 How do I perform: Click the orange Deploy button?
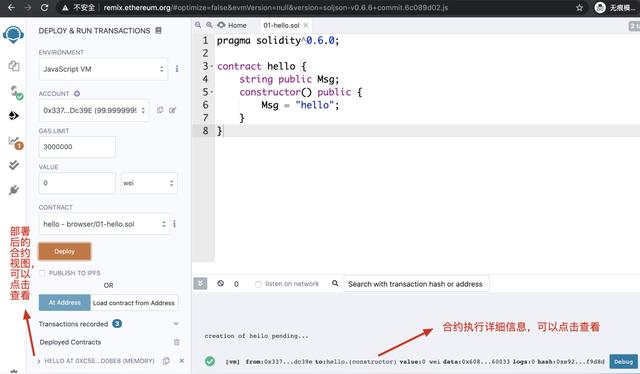(64, 251)
